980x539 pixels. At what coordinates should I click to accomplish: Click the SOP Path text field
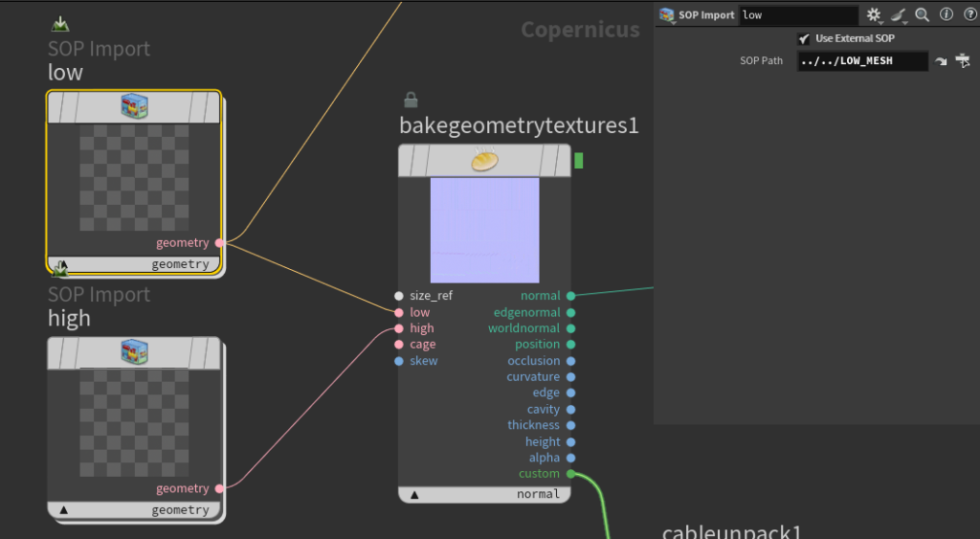861,61
